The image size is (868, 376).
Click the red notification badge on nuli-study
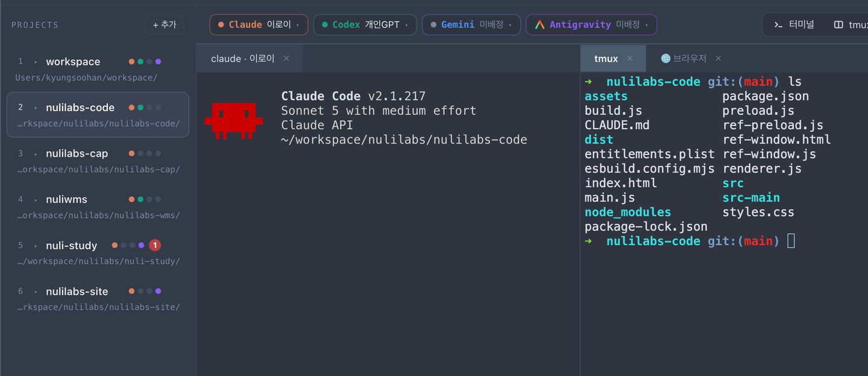point(155,245)
